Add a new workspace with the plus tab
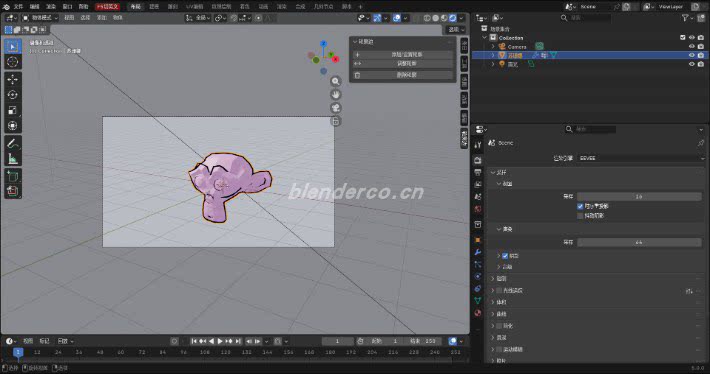This screenshot has width=710, height=374. [360, 7]
